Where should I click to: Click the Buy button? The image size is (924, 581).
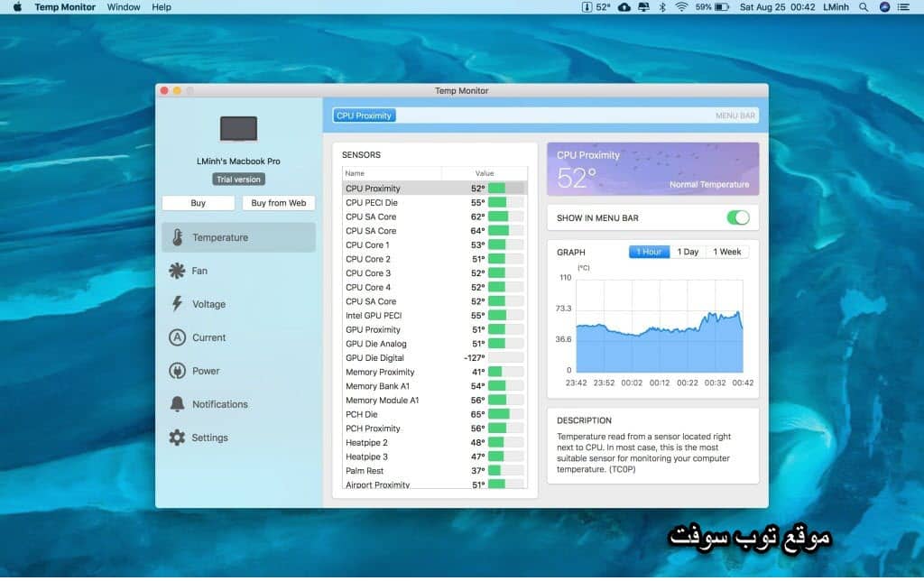pyautogui.click(x=198, y=203)
